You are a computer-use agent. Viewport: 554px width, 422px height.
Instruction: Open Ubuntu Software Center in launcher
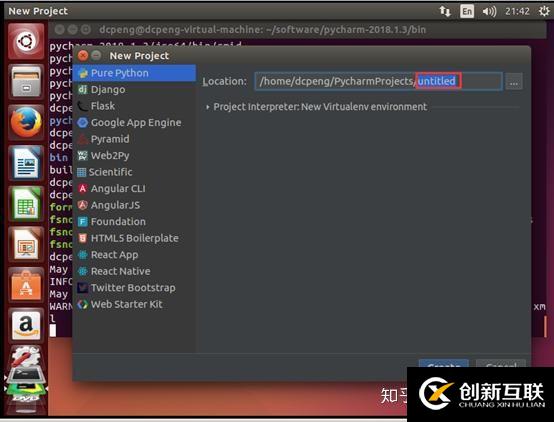[x=26, y=285]
